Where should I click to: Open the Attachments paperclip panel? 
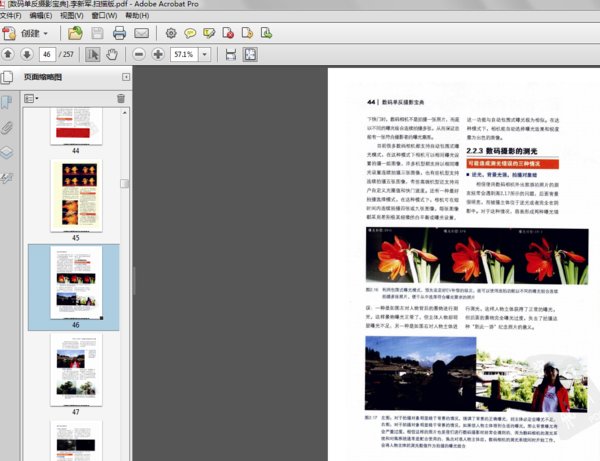point(7,127)
